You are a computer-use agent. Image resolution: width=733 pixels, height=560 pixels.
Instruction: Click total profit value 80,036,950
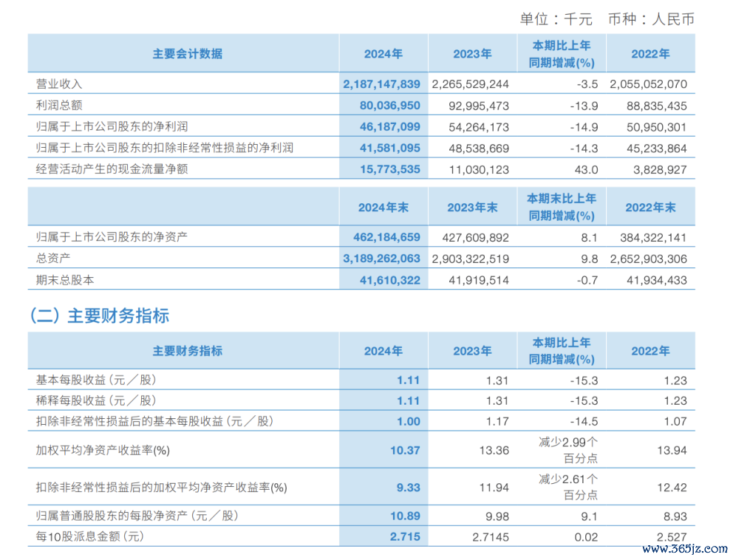pos(390,106)
